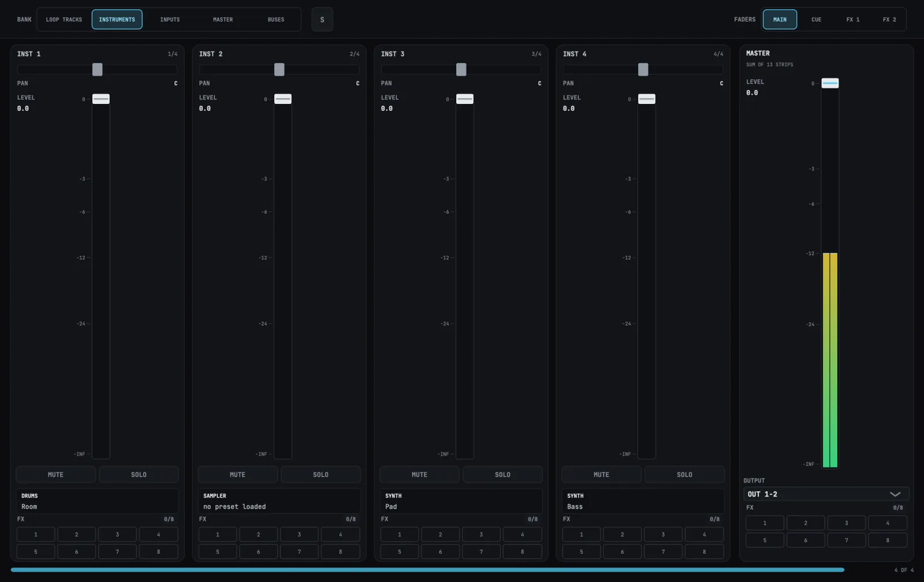Select FX slot 1 on INST 4
924x582 pixels.
pyautogui.click(x=582, y=535)
